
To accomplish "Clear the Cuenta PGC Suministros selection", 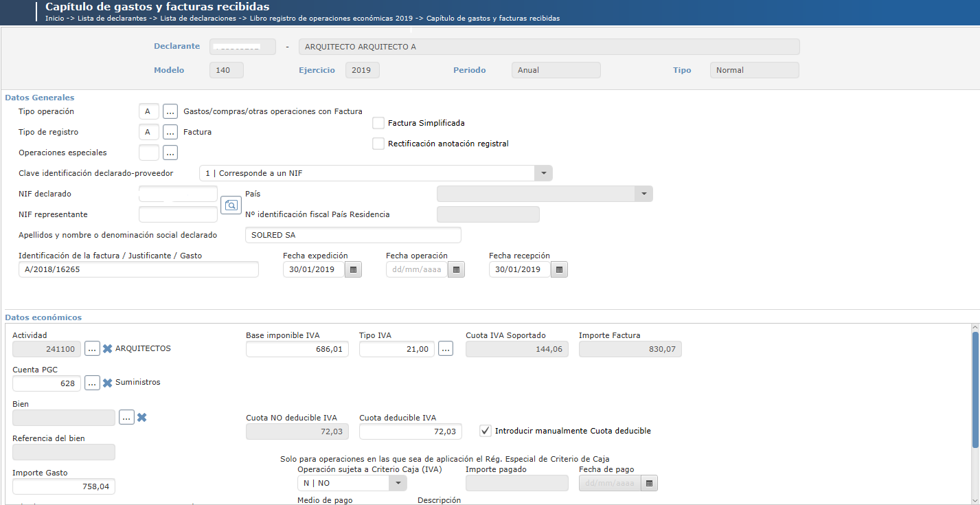I will click(107, 383).
